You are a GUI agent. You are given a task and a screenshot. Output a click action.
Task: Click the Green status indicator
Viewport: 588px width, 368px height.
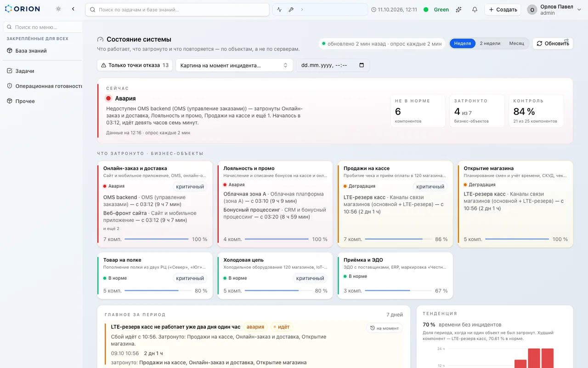coord(436,10)
